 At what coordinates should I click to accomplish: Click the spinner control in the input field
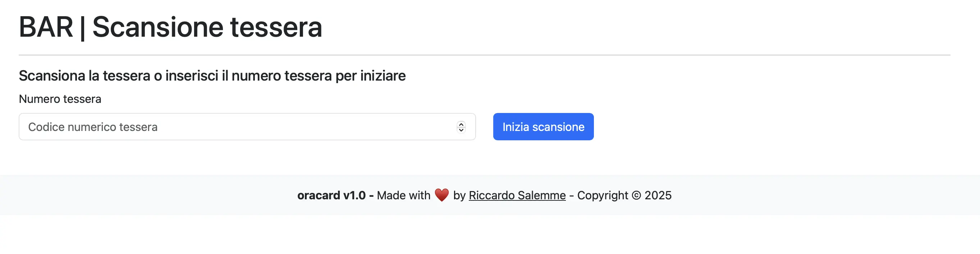pos(461,127)
